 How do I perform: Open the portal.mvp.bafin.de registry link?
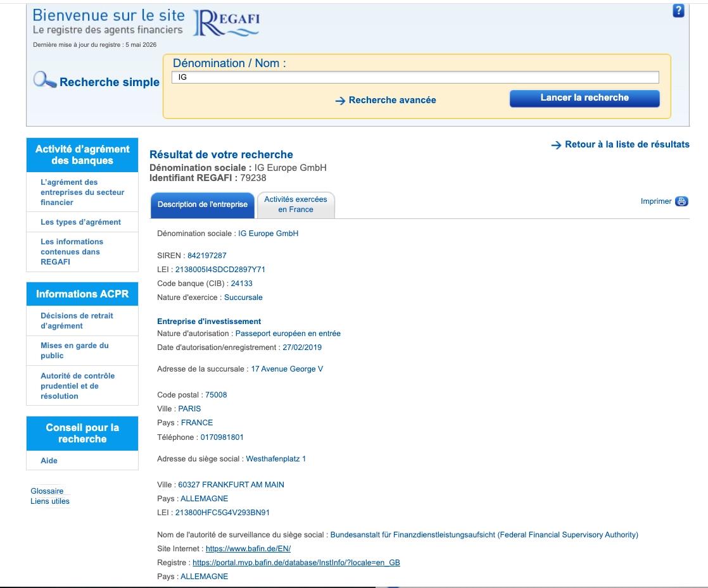point(296,563)
